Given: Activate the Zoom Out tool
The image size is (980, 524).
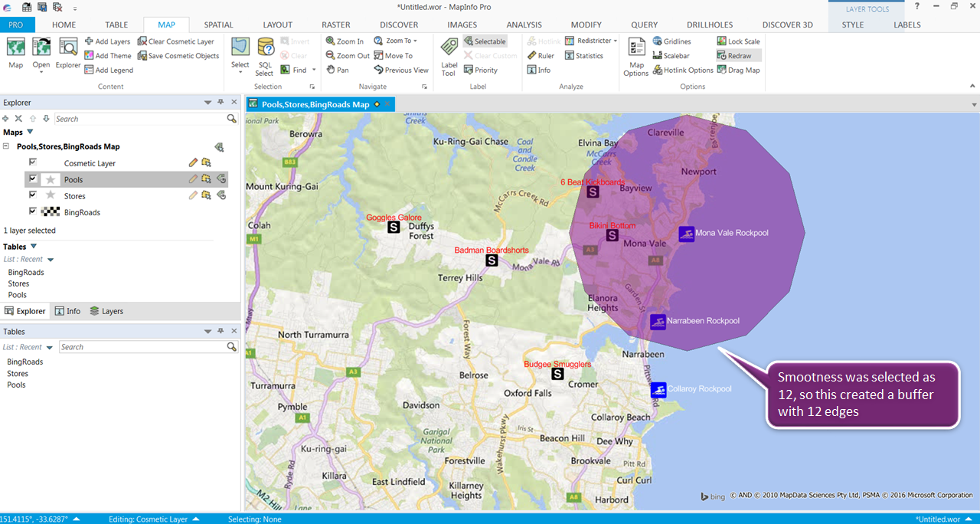Looking at the screenshot, I should [348, 56].
